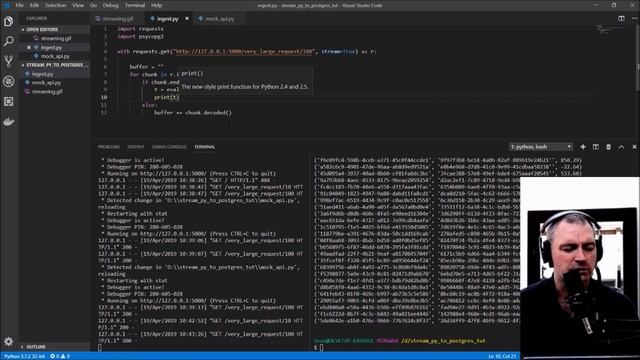
Task: Open the Debug view in the activity bar
Action: [x=9, y=81]
